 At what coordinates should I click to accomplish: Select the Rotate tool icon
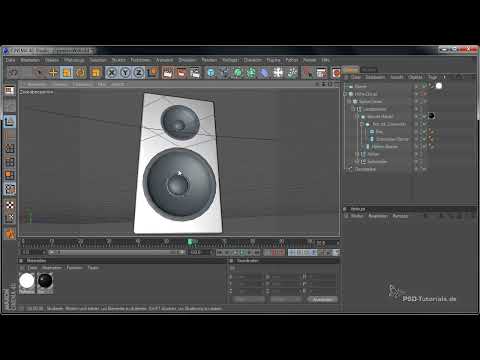[80, 72]
